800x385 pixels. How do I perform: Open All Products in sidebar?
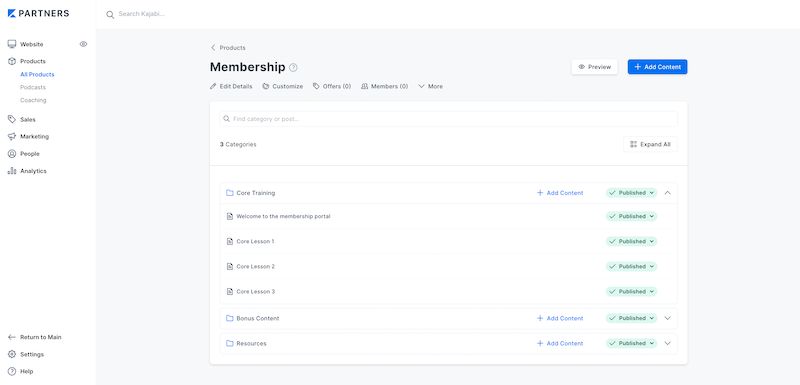(x=37, y=74)
